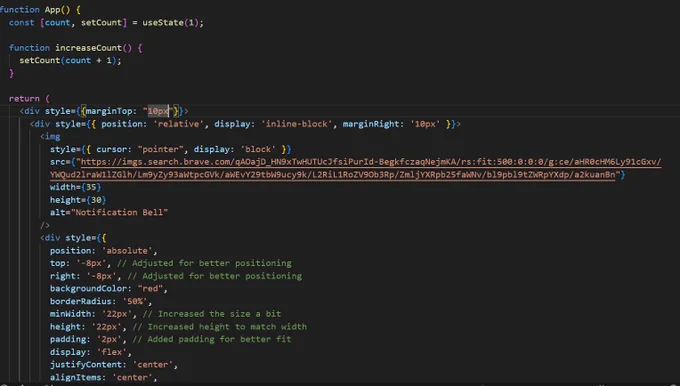Click the 'relative' position value

pyautogui.click(x=178, y=124)
